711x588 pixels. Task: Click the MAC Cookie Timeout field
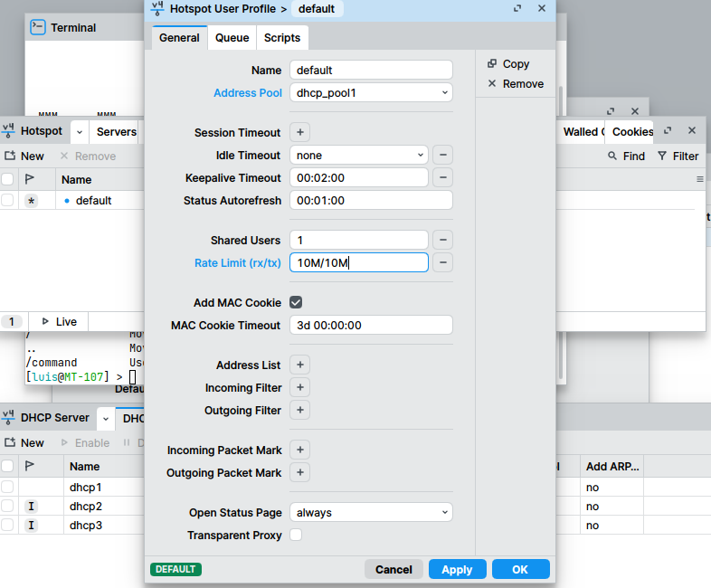[x=371, y=326]
